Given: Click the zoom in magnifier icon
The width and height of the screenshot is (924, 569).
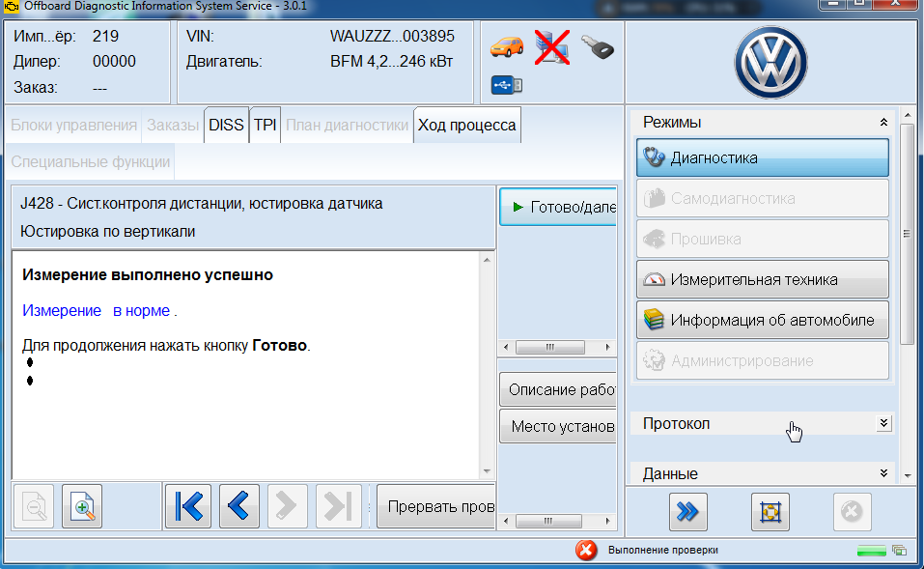Looking at the screenshot, I should [x=83, y=506].
